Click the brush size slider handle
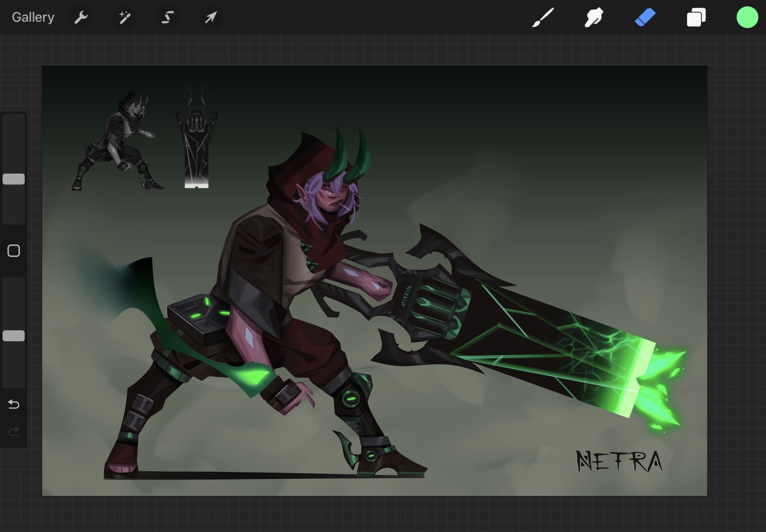 pyautogui.click(x=14, y=179)
